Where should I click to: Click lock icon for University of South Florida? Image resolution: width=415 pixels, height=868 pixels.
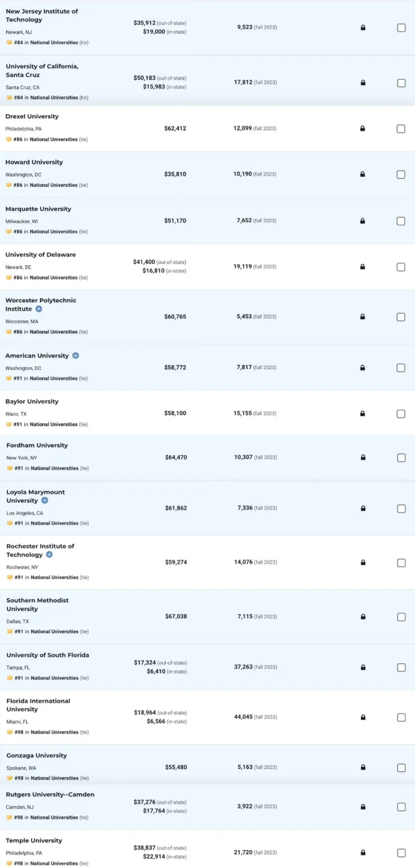tap(363, 668)
